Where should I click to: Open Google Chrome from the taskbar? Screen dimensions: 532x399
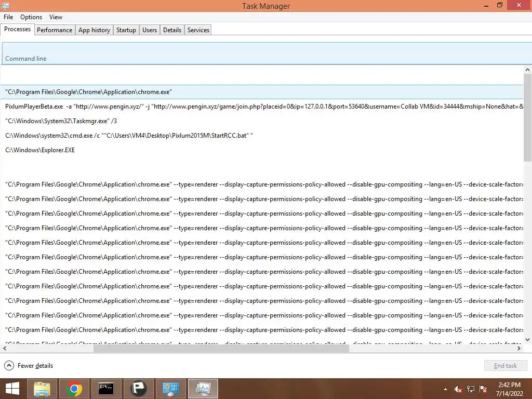click(74, 389)
